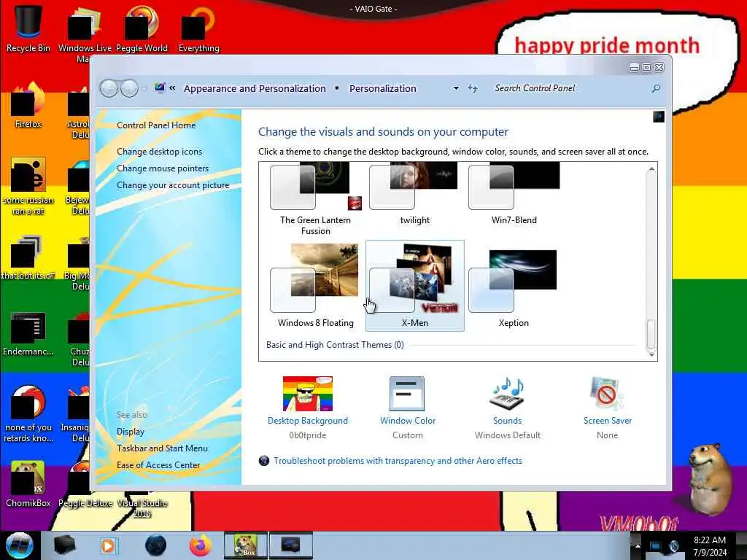The height and width of the screenshot is (560, 747).
Task: Select the Win7-Blend theme
Action: point(514,194)
